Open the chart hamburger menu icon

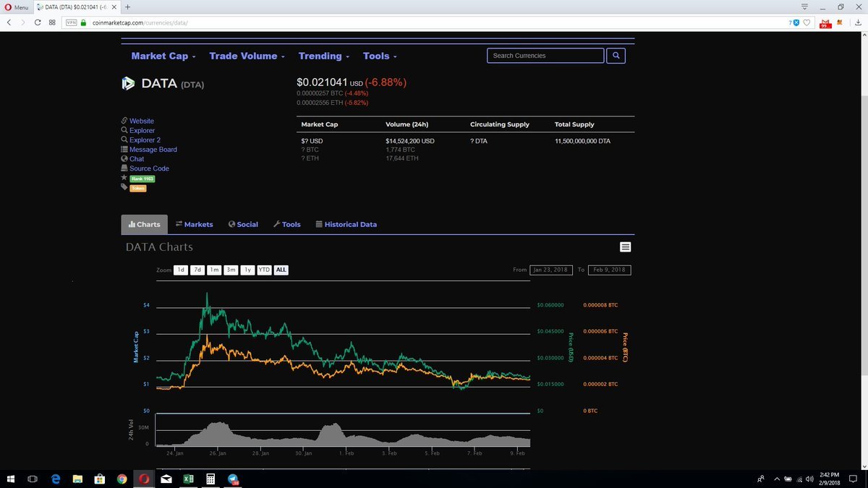tap(626, 247)
